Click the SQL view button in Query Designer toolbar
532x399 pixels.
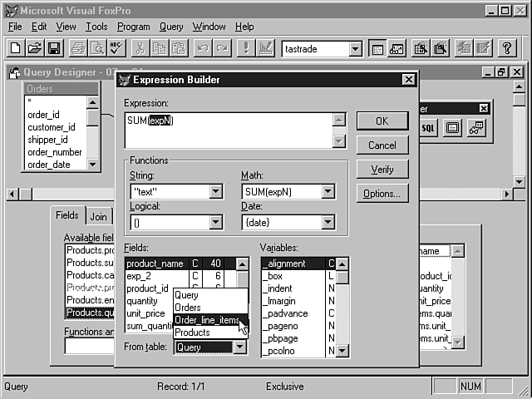point(428,128)
